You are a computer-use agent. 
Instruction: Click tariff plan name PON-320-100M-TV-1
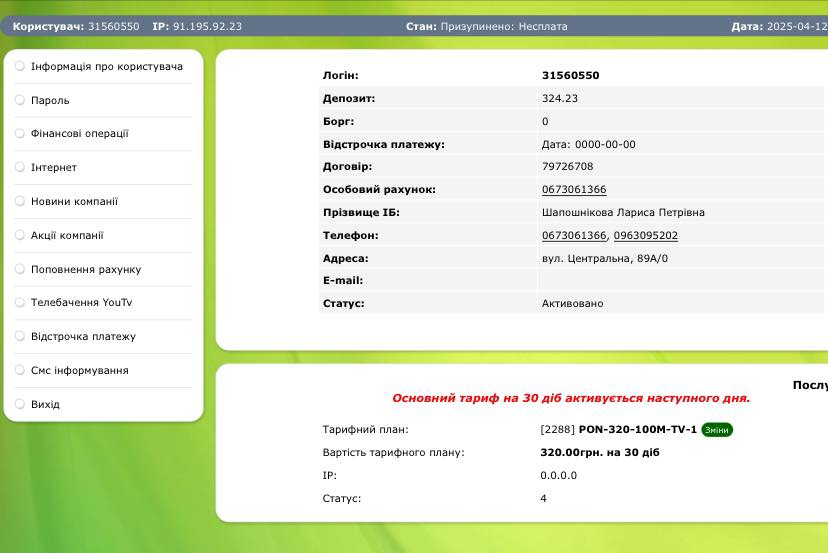pos(638,429)
